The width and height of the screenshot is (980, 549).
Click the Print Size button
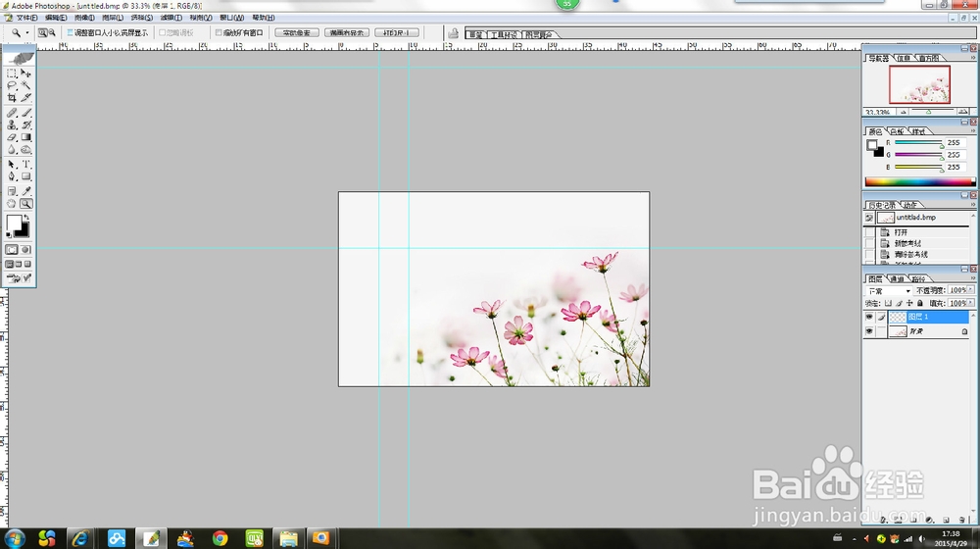pos(396,32)
